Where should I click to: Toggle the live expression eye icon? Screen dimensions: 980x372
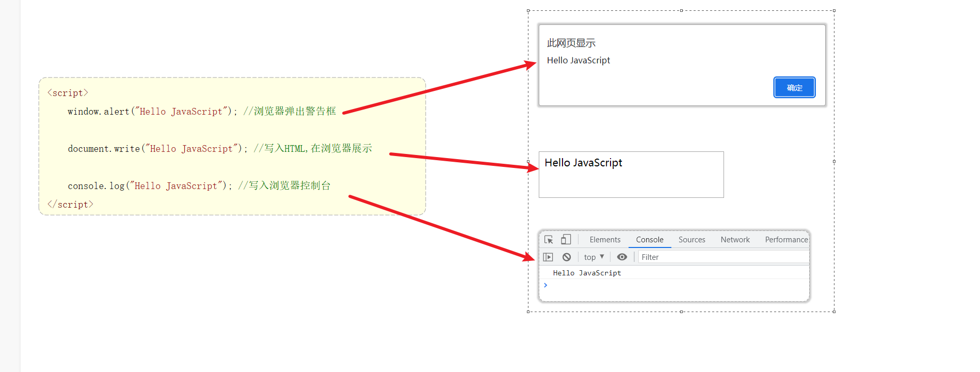point(622,257)
